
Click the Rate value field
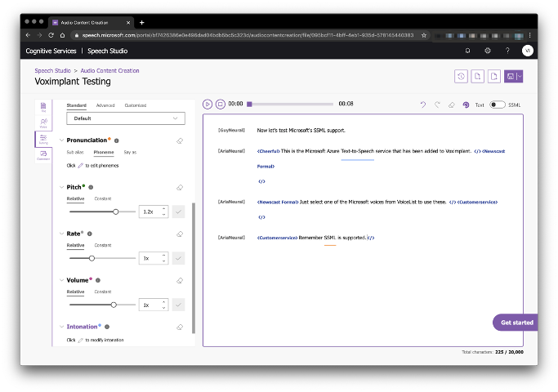click(x=154, y=258)
